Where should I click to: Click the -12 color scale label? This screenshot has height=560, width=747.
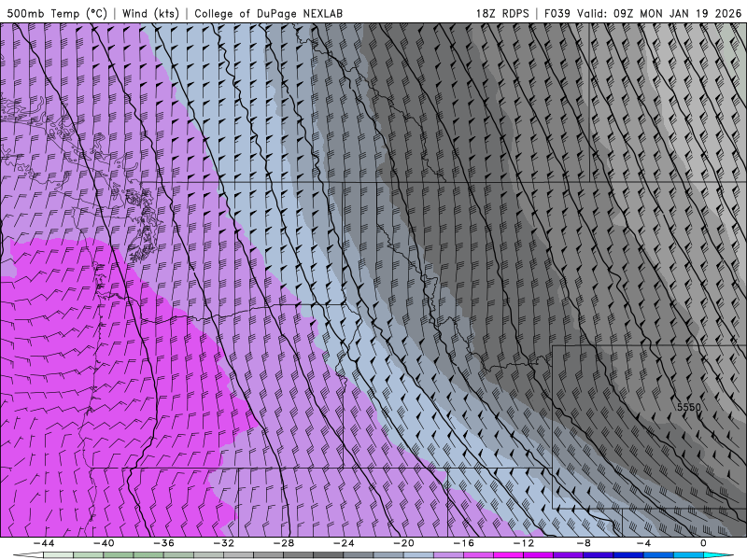point(524,543)
